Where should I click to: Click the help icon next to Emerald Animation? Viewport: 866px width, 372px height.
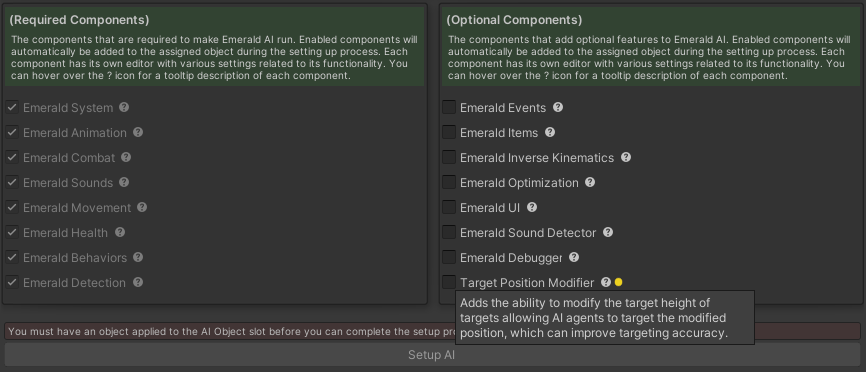(x=138, y=132)
